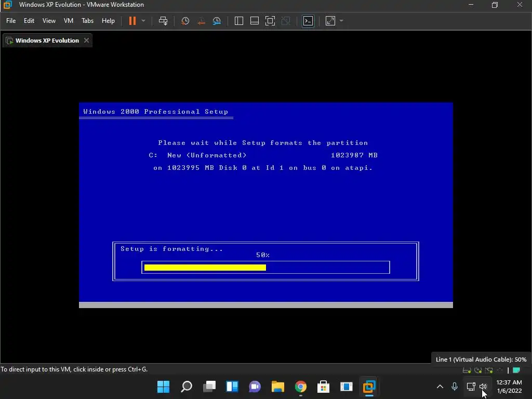Screen dimensions: 532x399
Task: Click the VMware logo in the title bar
Action: click(7, 5)
